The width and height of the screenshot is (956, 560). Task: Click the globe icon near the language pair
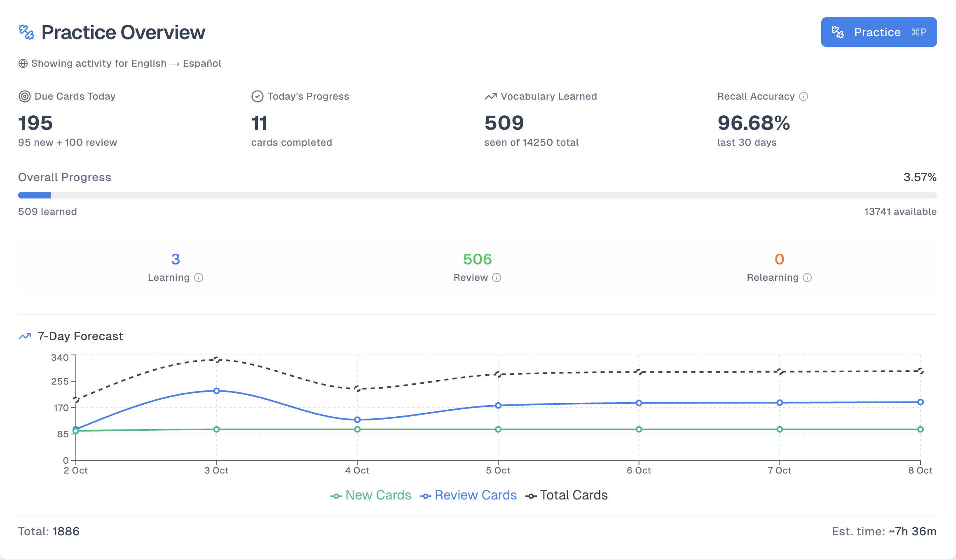tap(23, 63)
